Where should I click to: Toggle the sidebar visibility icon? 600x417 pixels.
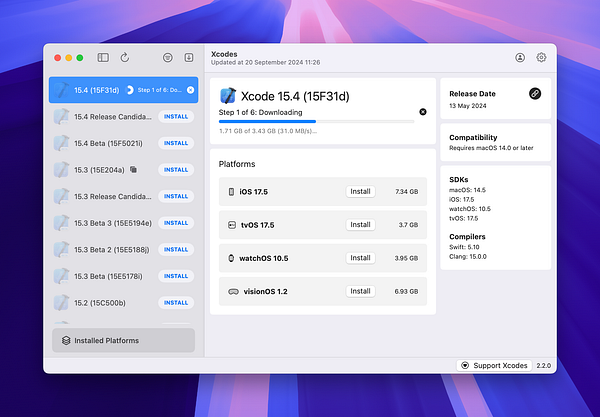click(103, 57)
